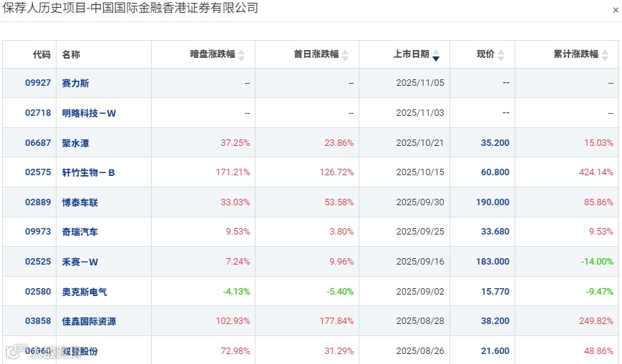Select first-day gain 53.58%

coord(339,202)
